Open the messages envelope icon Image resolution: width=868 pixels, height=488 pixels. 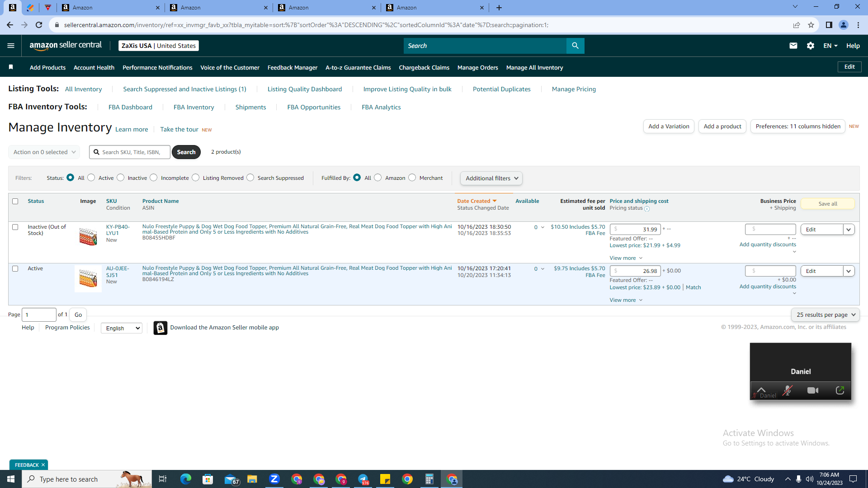click(793, 46)
